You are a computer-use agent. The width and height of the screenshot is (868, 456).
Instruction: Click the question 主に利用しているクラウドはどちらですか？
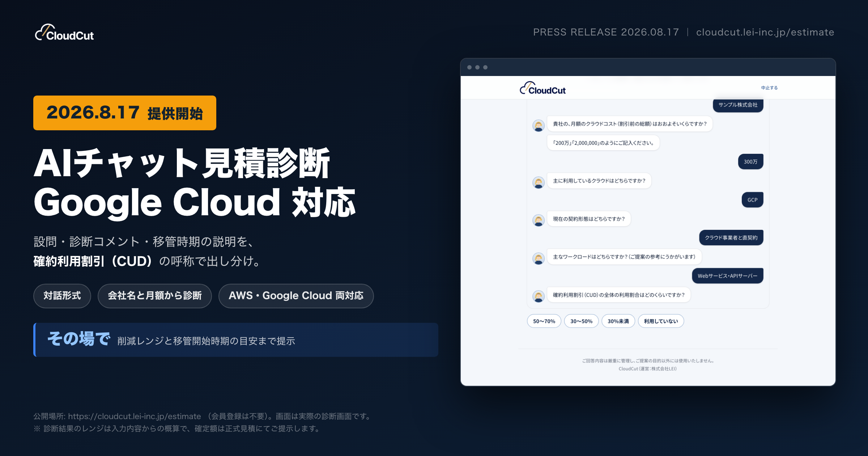[599, 181]
